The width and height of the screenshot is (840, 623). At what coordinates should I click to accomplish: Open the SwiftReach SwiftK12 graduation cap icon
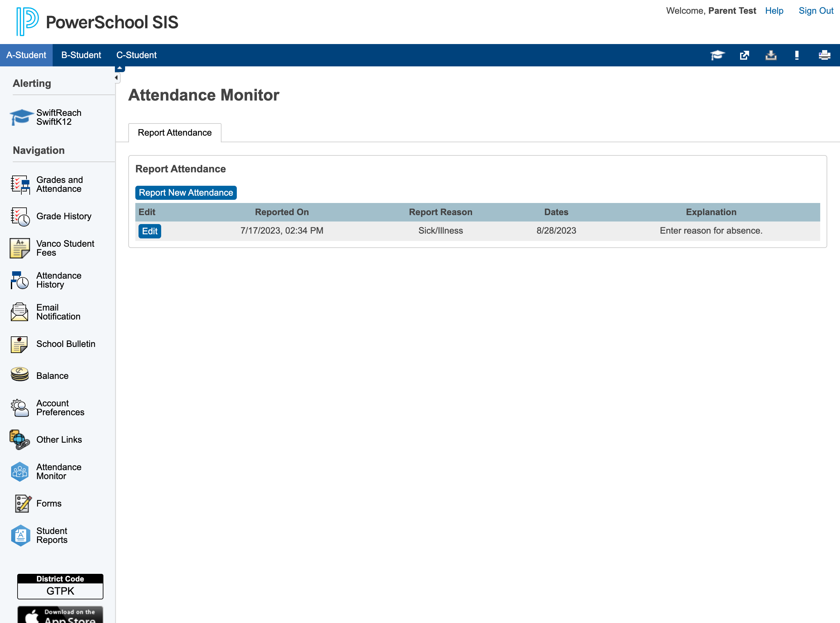pyautogui.click(x=21, y=117)
